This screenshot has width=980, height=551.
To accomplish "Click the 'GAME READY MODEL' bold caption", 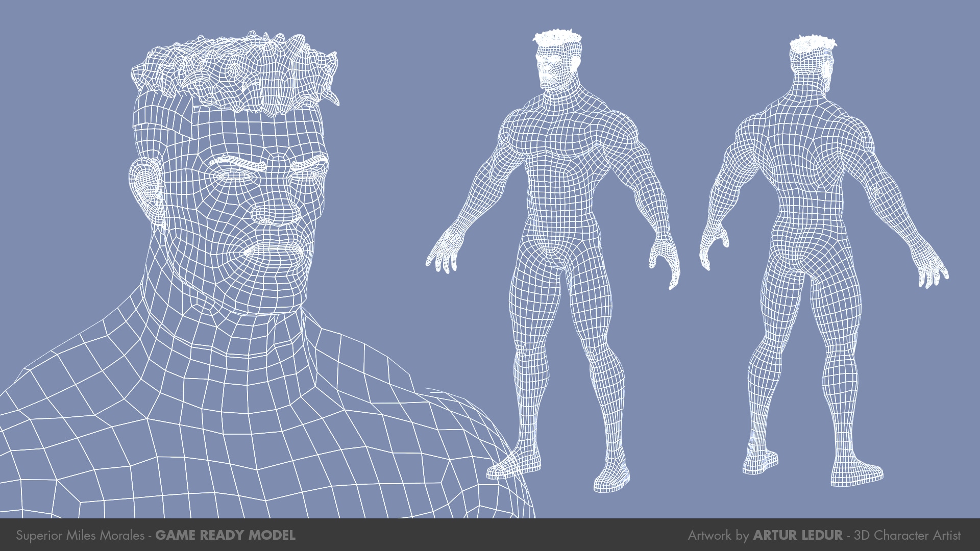I will click(x=225, y=535).
